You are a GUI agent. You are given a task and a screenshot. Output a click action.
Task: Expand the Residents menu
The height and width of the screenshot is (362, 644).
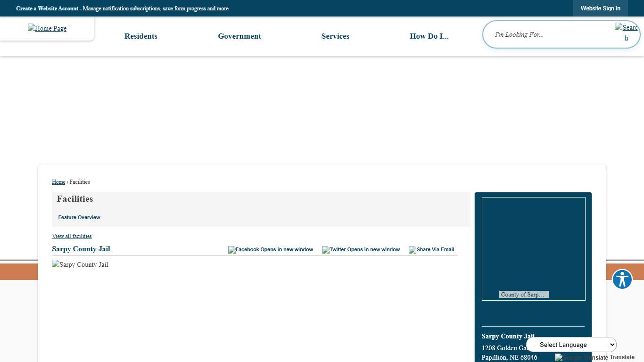[x=141, y=36]
